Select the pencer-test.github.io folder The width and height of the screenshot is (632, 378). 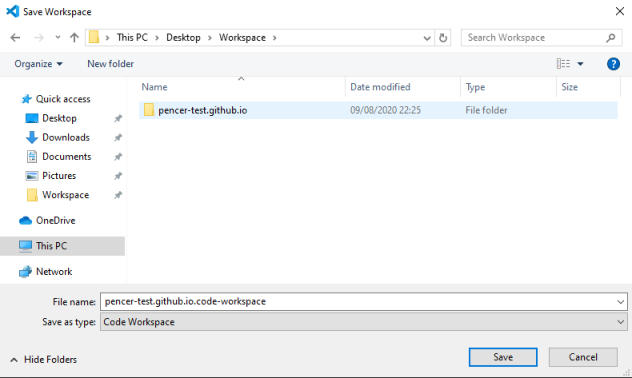click(378, 110)
